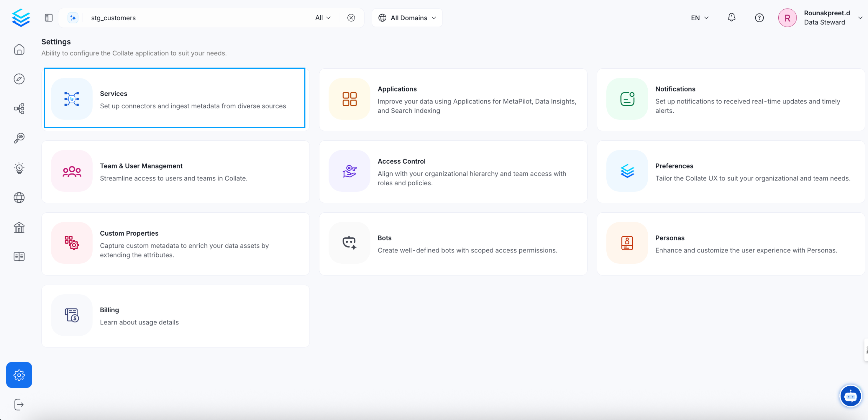Open the Insights lightbulb sidebar icon
Viewport: 868px width, 420px height.
[19, 168]
